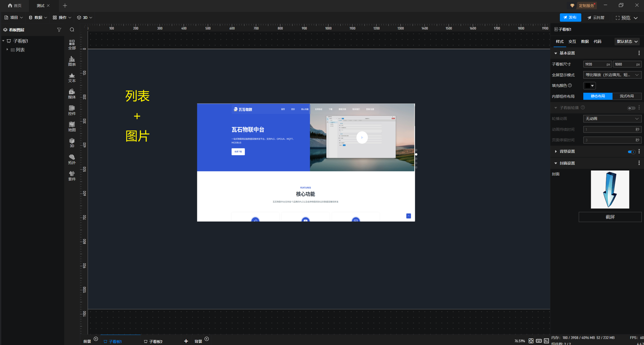
Task: Switch to the 交互 tab
Action: pos(572,42)
